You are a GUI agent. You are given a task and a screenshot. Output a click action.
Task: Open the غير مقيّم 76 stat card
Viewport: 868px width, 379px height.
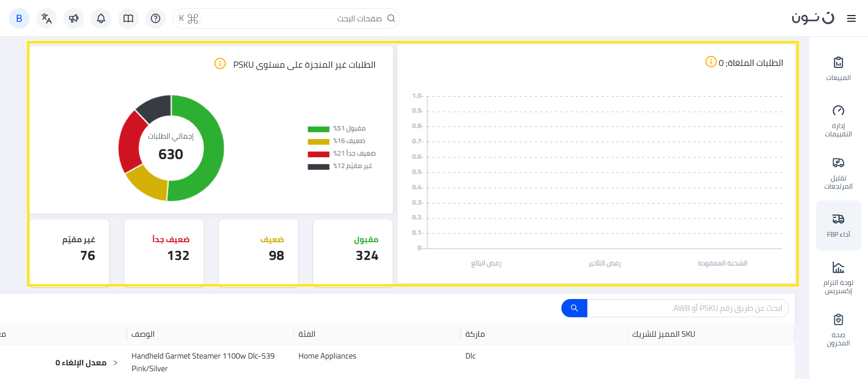click(69, 253)
